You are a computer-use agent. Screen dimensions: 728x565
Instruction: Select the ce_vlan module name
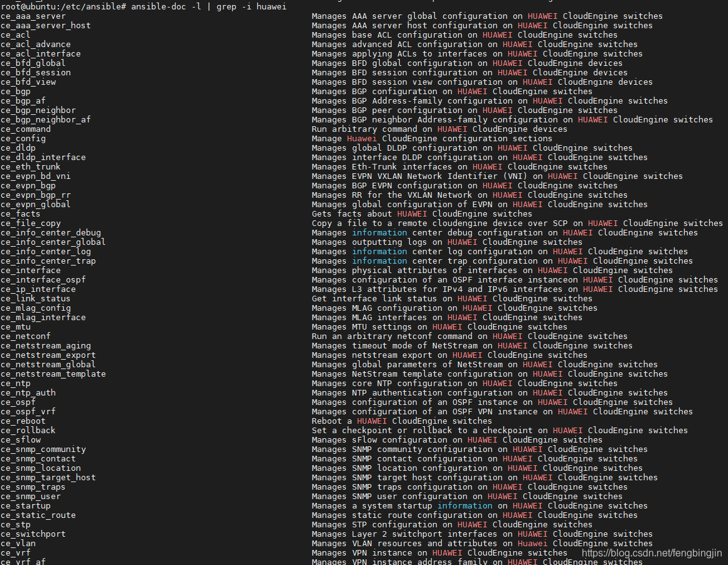pos(18,544)
